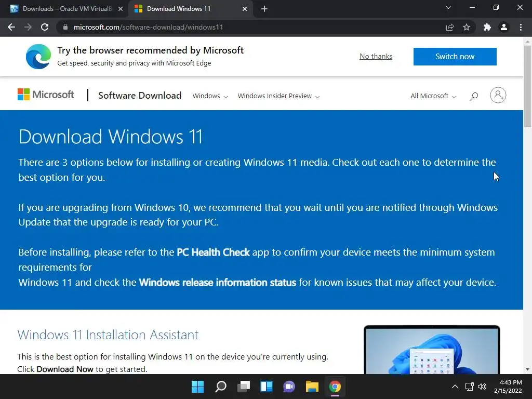Open the Software Download link
Image resolution: width=532 pixels, height=399 pixels.
[x=139, y=96]
